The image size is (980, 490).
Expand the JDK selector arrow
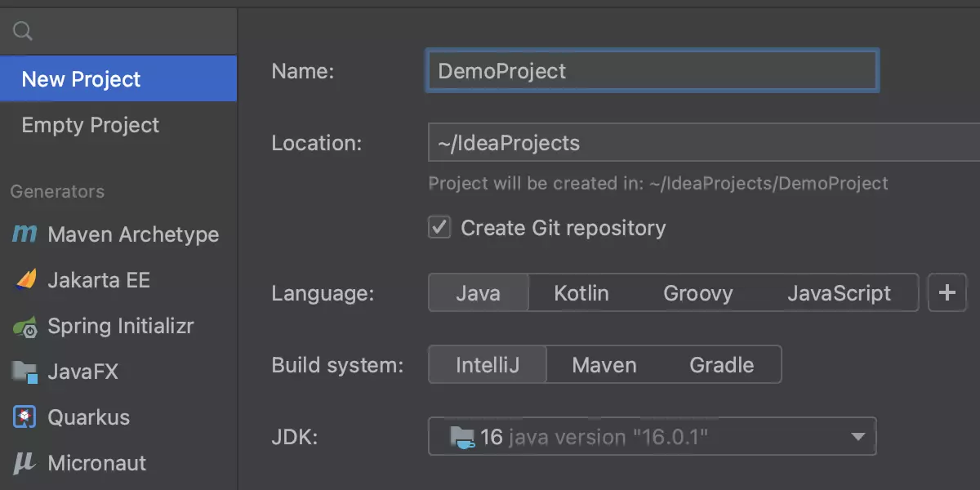tap(857, 436)
